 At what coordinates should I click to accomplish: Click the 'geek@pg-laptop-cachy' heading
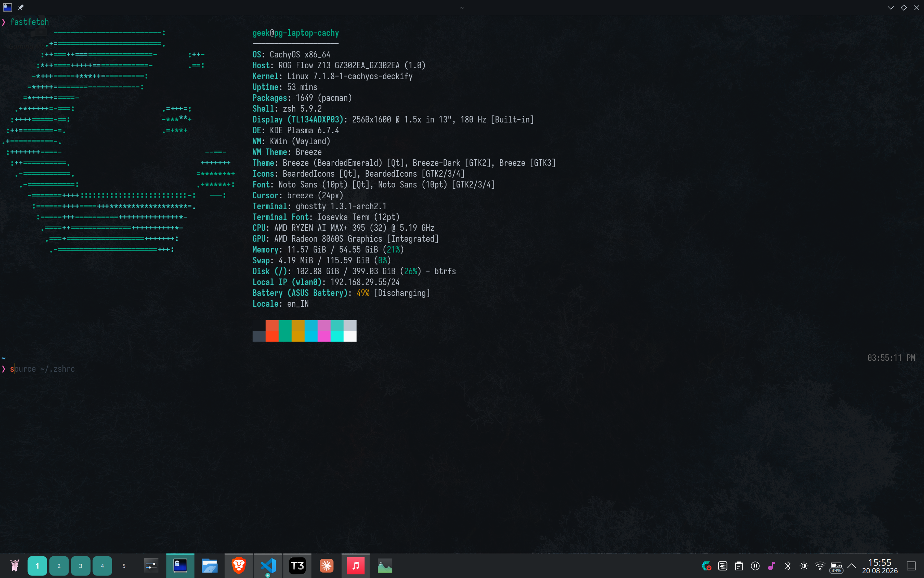(x=296, y=33)
